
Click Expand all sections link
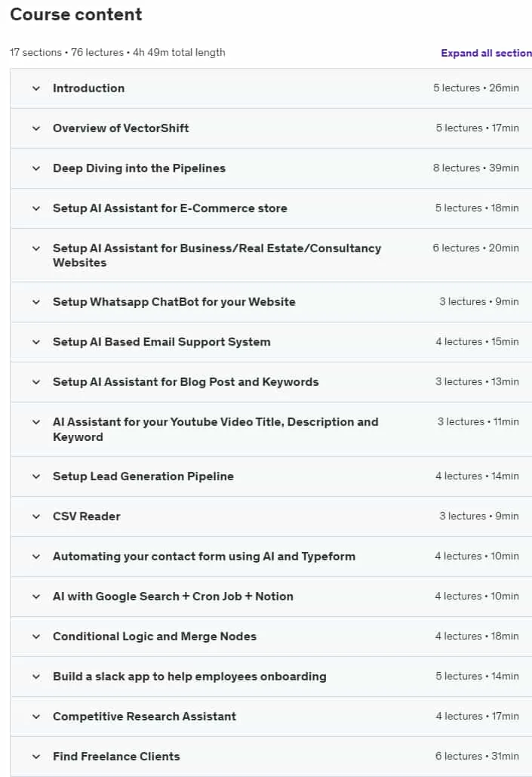pyautogui.click(x=486, y=53)
